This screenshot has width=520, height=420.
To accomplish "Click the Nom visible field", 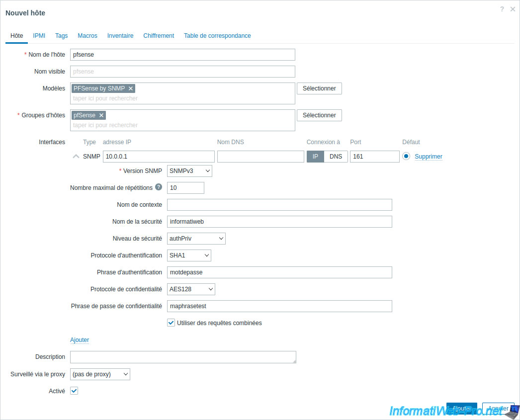I will tap(182, 72).
